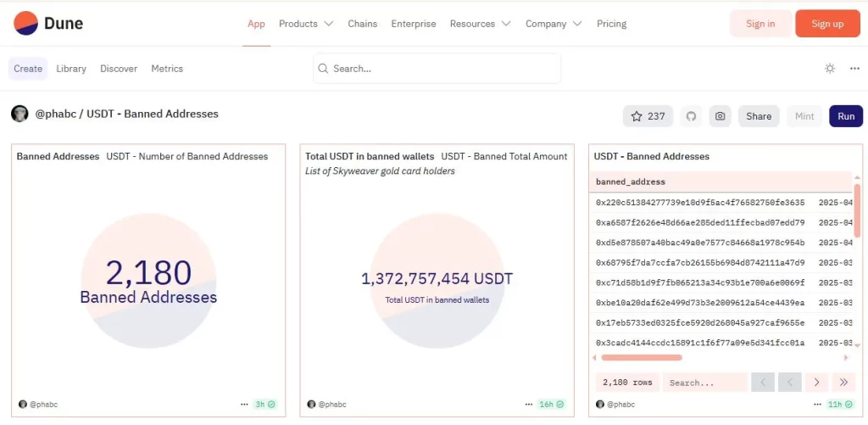Viewport: 868px width, 425px height.
Task: Select the Create tab
Action: (28, 69)
